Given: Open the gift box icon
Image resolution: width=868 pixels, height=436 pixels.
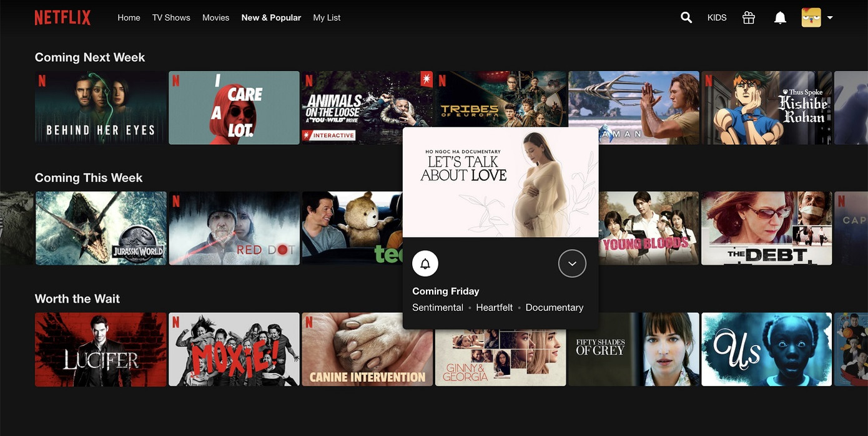Looking at the screenshot, I should coord(748,17).
